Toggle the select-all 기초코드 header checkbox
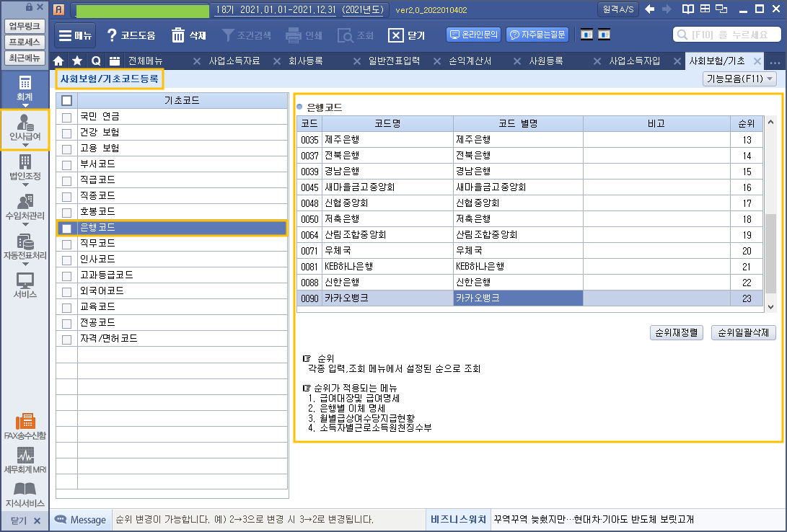The width and height of the screenshot is (787, 532). (67, 101)
